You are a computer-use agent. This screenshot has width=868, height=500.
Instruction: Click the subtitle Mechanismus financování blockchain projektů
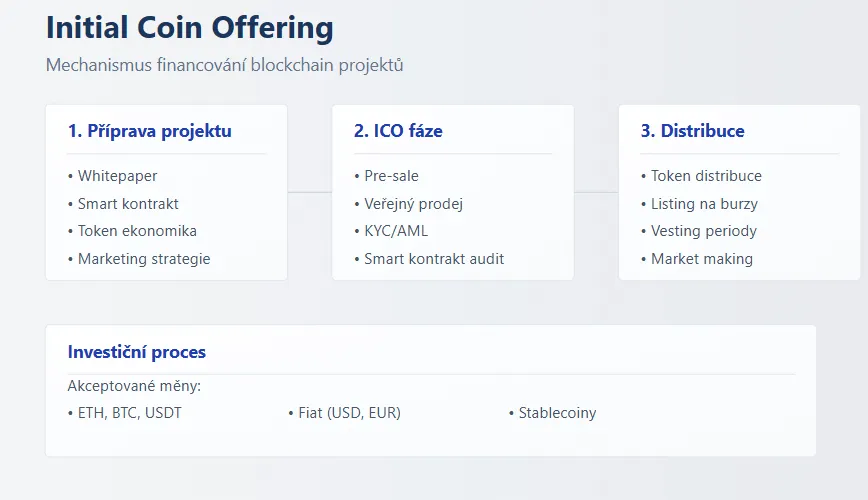[x=224, y=66]
